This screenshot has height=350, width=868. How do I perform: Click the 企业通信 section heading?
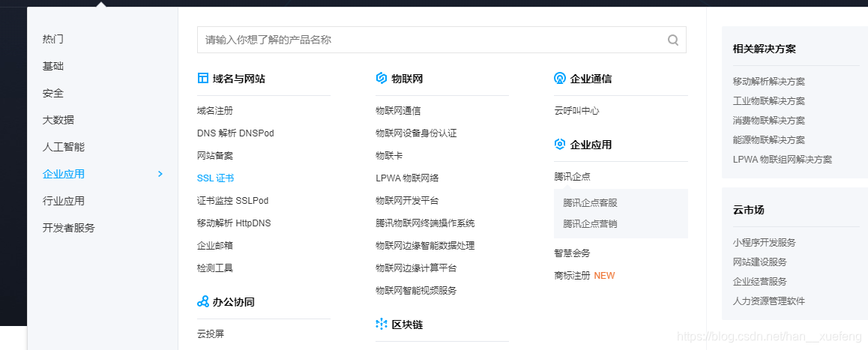tap(591, 79)
